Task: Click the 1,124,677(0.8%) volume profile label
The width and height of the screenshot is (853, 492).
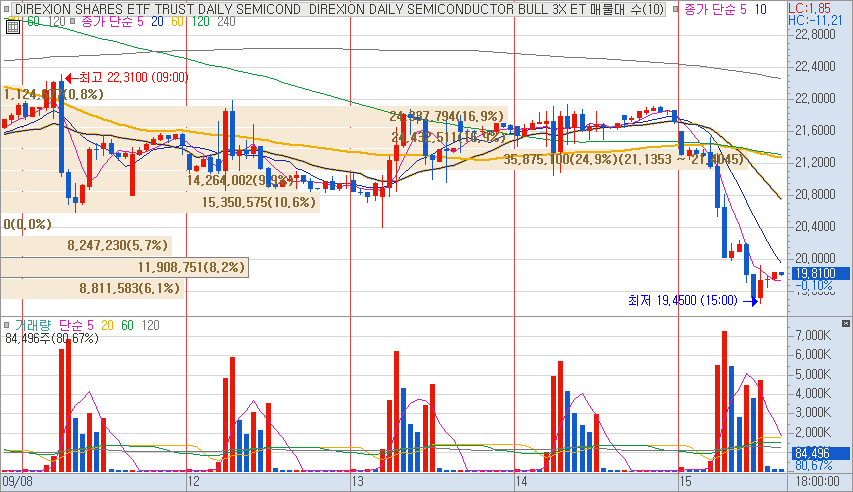Action: (53, 94)
